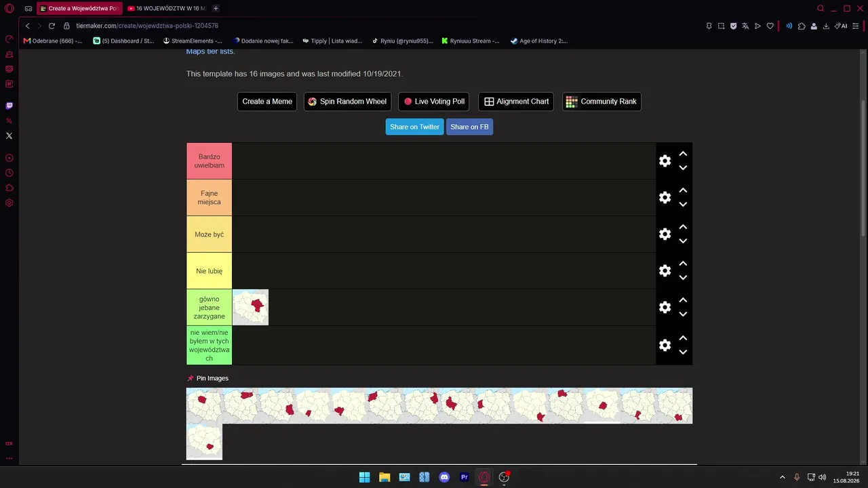
Task: Select the map thumbnail in second image row
Action: [204, 442]
